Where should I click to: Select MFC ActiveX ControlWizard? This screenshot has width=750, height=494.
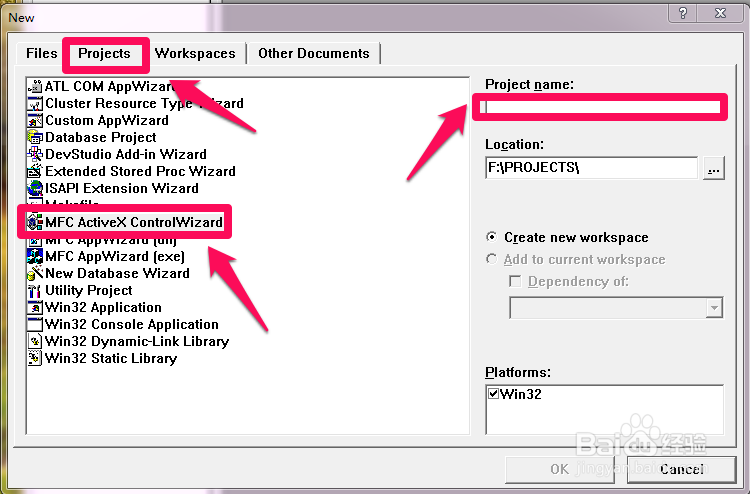click(134, 222)
